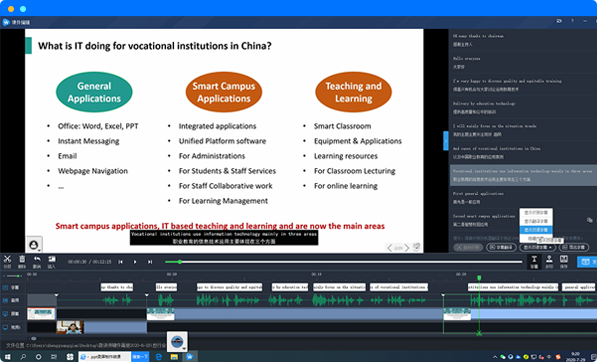
Task: Select 'OK many thanks to chairman' subtitle row
Action: point(523,40)
